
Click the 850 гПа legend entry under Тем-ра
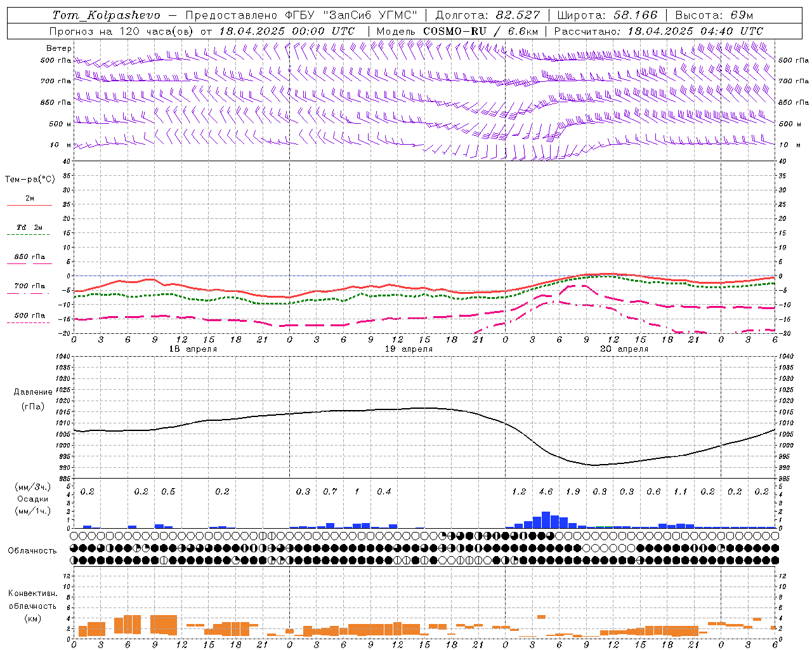(x=30, y=257)
